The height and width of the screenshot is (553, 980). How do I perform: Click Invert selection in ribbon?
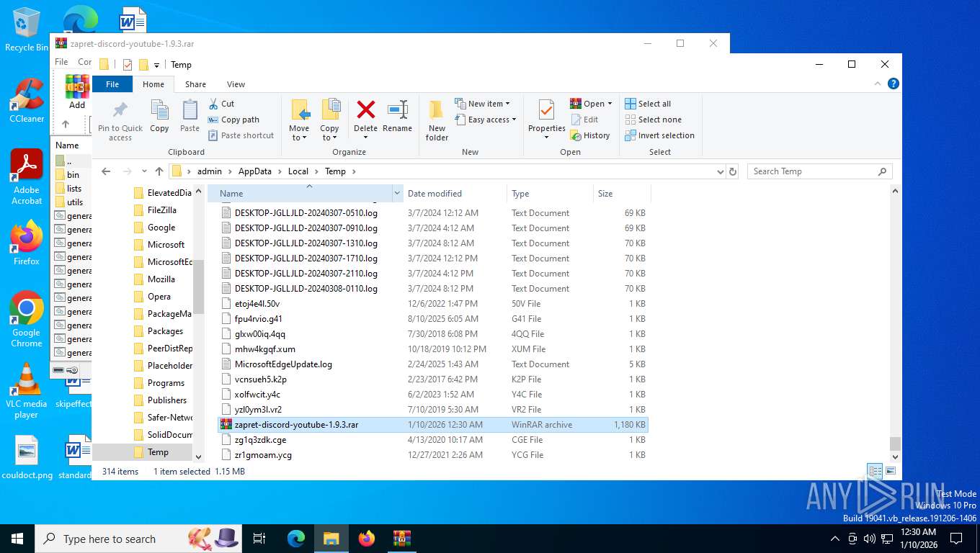pyautogui.click(x=659, y=135)
